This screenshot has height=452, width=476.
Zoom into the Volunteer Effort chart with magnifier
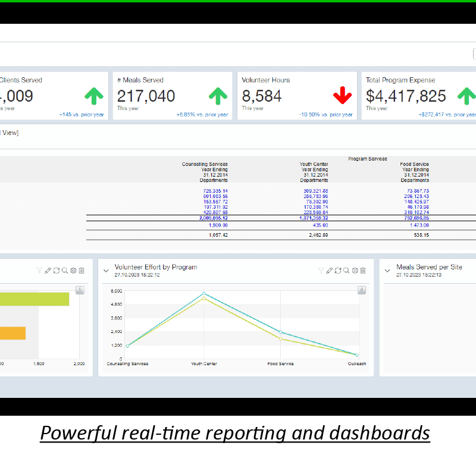346,271
